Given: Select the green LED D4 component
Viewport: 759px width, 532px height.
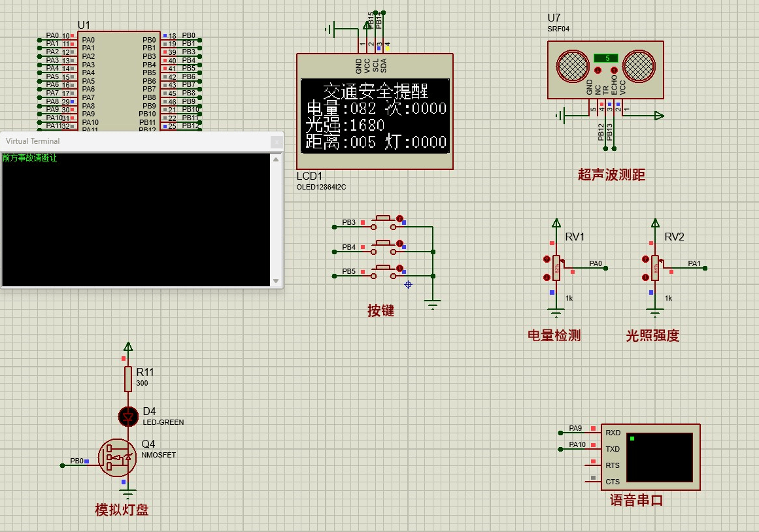Looking at the screenshot, I should pyautogui.click(x=128, y=416).
